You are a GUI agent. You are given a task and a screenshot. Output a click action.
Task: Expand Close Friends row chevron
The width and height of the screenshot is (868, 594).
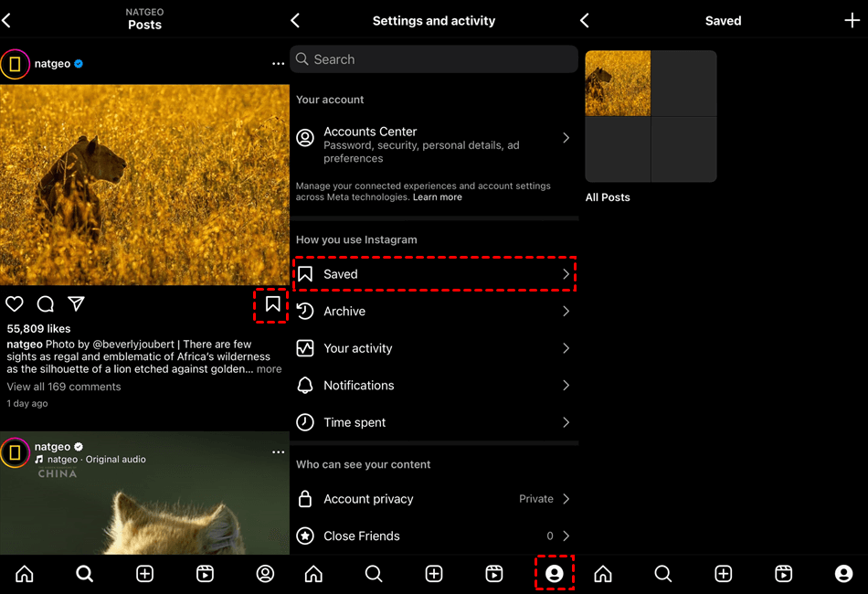point(566,536)
